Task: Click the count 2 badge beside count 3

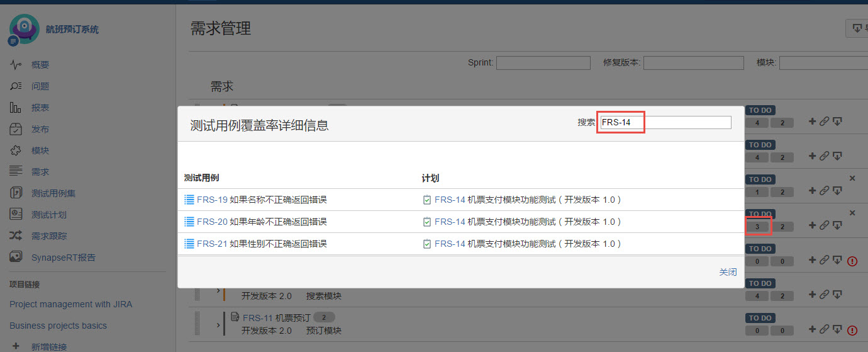Action: [782, 227]
